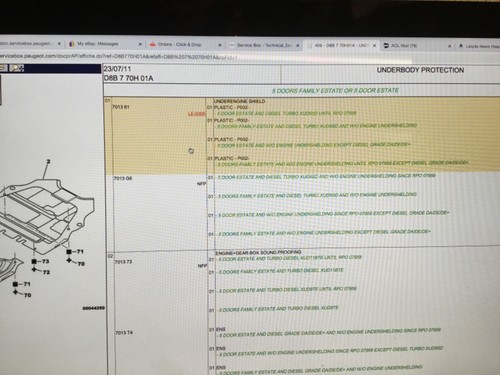This screenshot has height=375, width=500.
Task: Click the magnifier zoom icon above diagram
Action: [x=16, y=68]
